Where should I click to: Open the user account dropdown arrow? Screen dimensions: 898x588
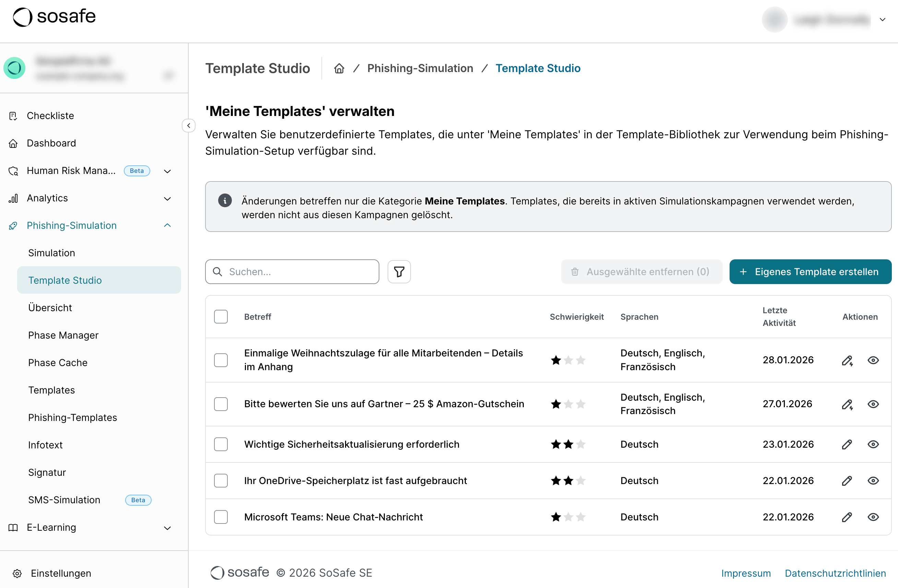click(x=882, y=20)
